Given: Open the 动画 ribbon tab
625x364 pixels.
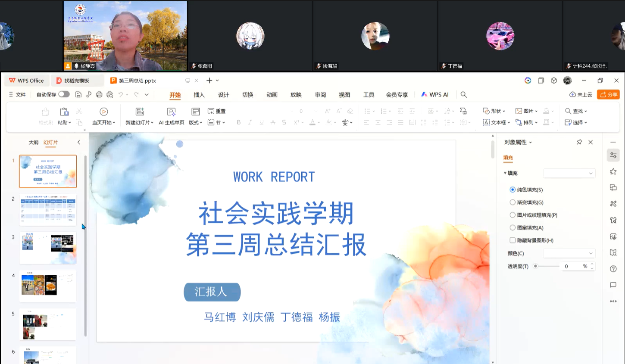Looking at the screenshot, I should (272, 95).
